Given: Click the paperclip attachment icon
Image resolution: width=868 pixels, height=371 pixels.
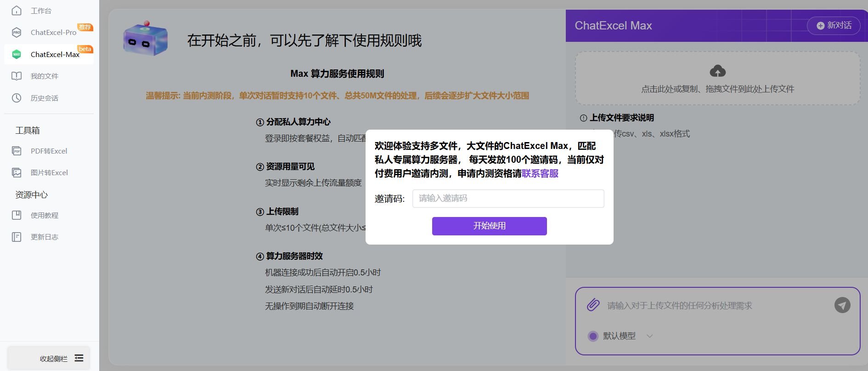Looking at the screenshot, I should pyautogui.click(x=593, y=305).
